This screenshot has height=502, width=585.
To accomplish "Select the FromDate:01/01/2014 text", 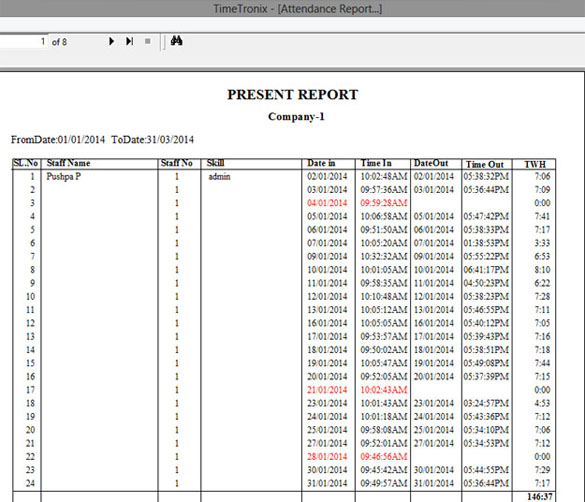I will [58, 140].
